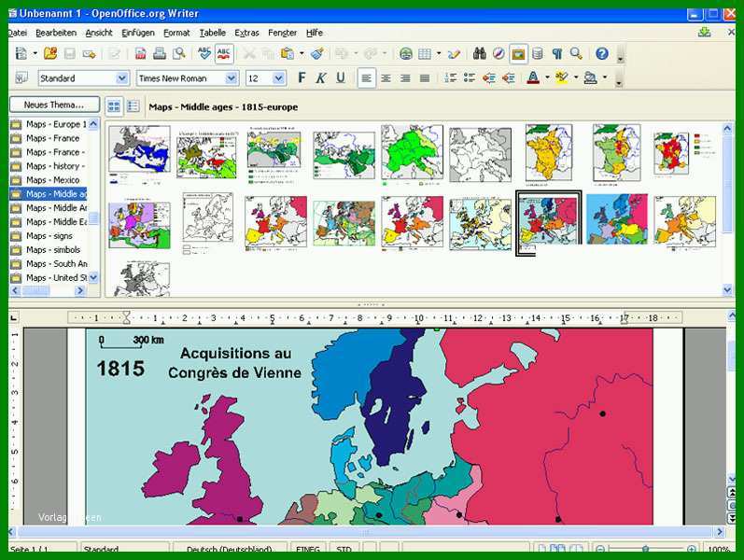Justify the paragraph text

pos(425,78)
